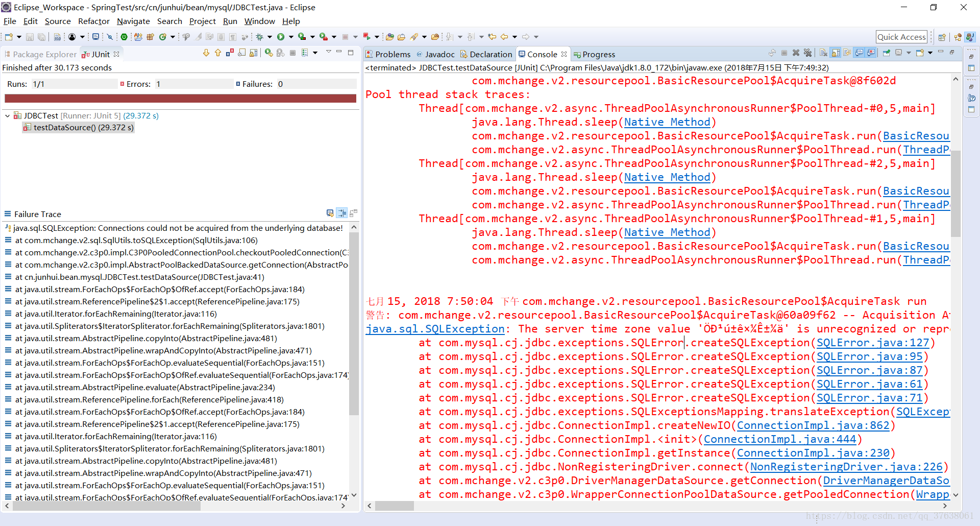Remove the terminated launch in Console
Viewport: 980px width, 526px height.
(796, 53)
